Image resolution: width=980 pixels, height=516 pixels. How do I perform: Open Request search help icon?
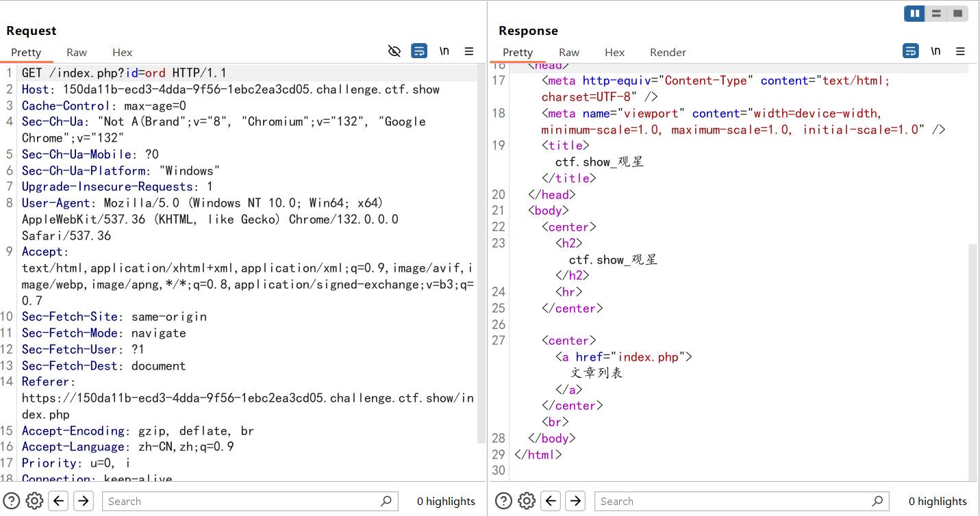click(x=12, y=501)
